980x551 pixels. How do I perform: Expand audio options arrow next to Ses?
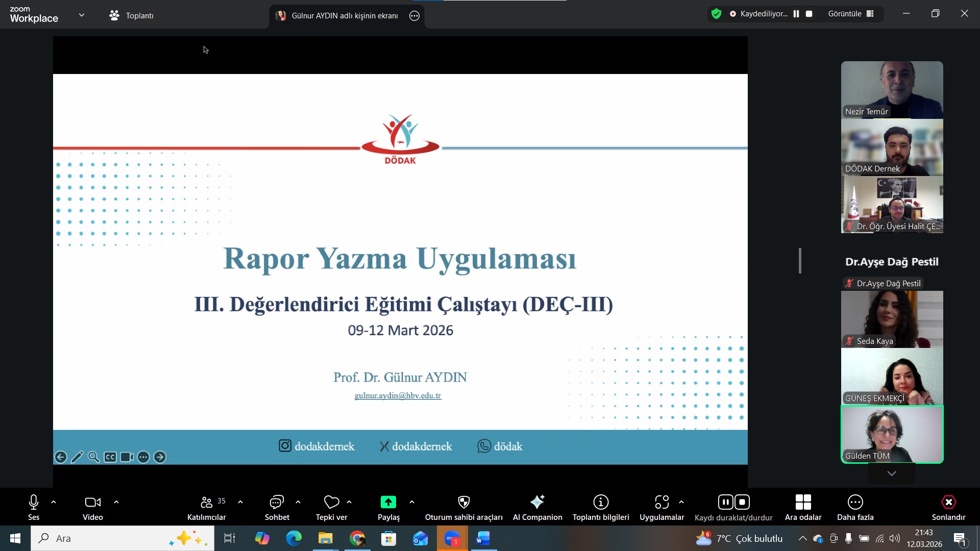tap(54, 502)
